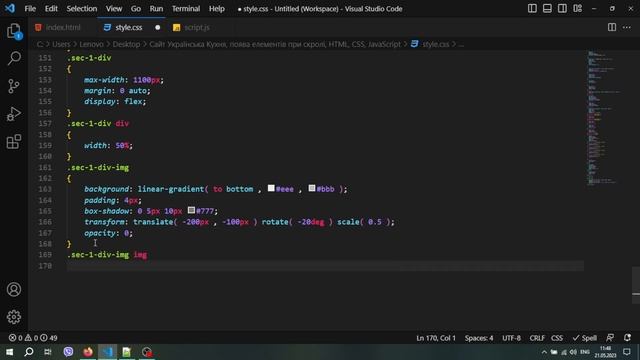The image size is (640, 360).
Task: Click the .sec-1-div-img selector text
Action: pyautogui.click(x=98, y=167)
